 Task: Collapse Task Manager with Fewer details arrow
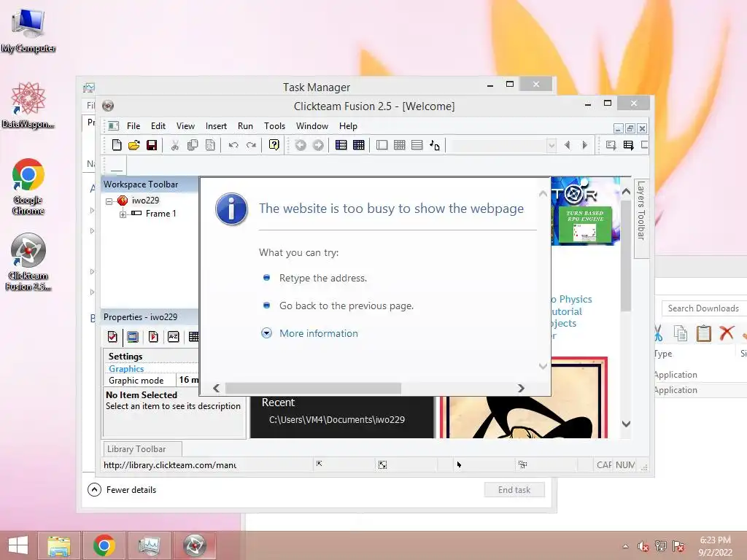pyautogui.click(x=94, y=489)
